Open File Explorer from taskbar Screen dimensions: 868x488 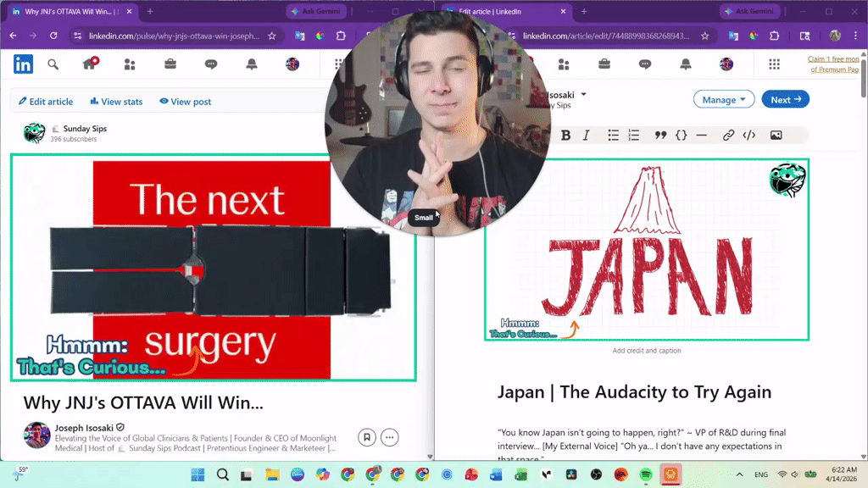(x=272, y=474)
